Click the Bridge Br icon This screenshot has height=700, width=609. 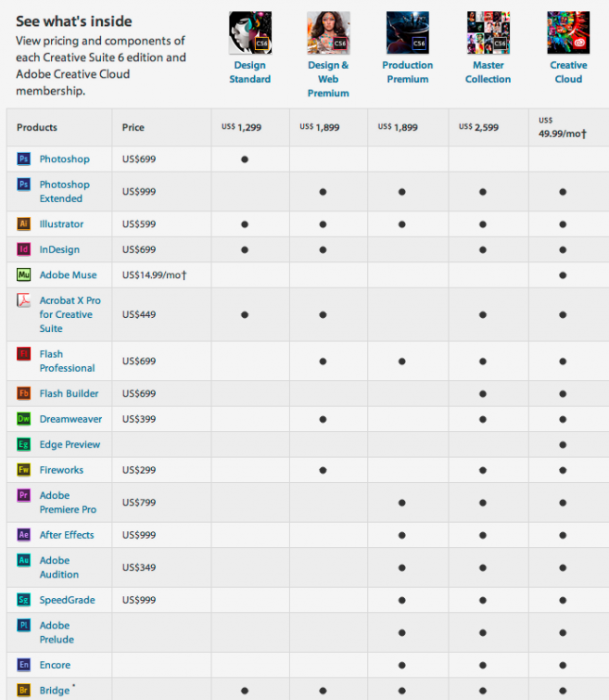pos(24,690)
